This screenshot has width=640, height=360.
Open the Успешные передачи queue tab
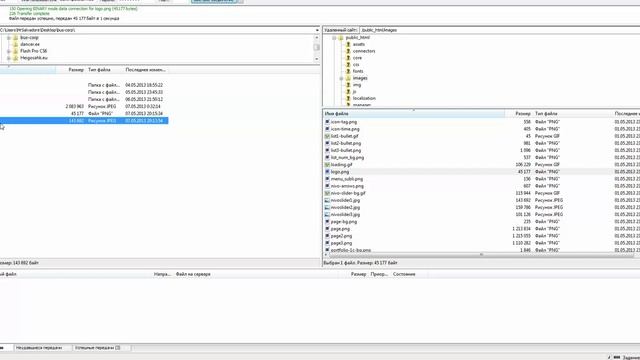tap(97, 348)
